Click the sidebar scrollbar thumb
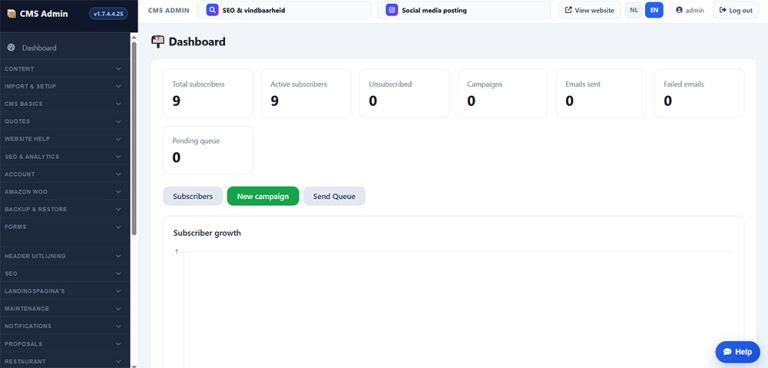 (x=134, y=138)
